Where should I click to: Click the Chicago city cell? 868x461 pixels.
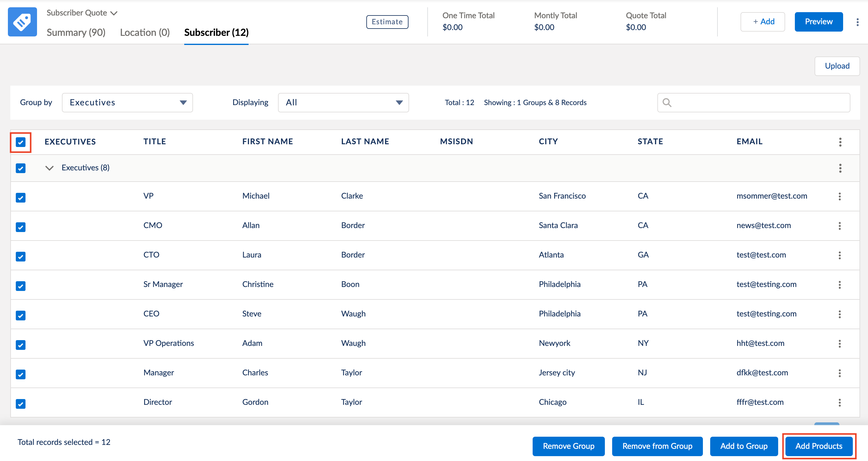(552, 402)
